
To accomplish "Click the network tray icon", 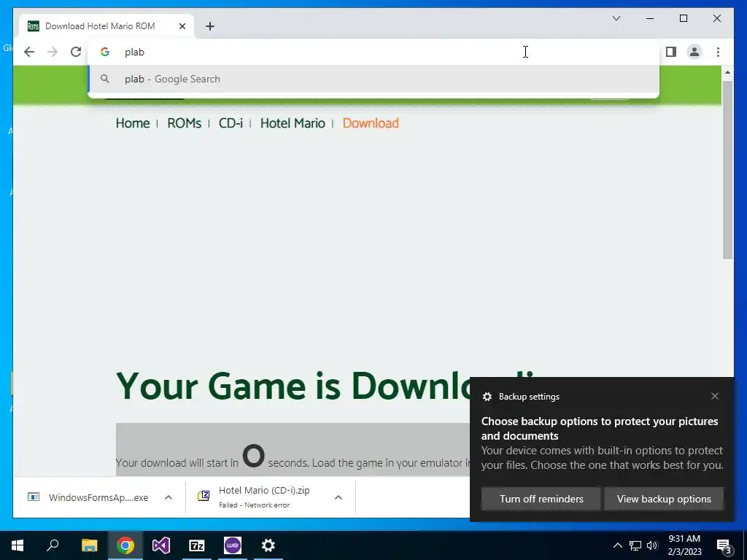I will [x=635, y=545].
